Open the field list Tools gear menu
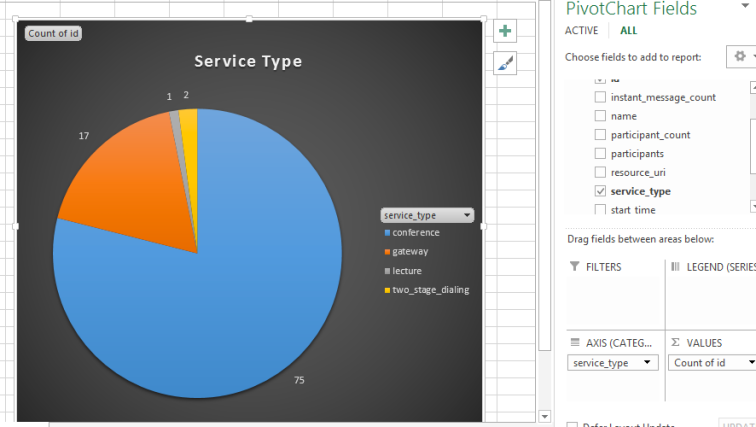756x427 pixels. pyautogui.click(x=740, y=57)
